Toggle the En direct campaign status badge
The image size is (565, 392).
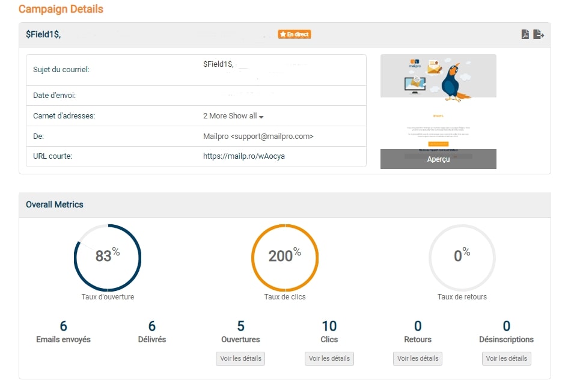click(x=294, y=34)
